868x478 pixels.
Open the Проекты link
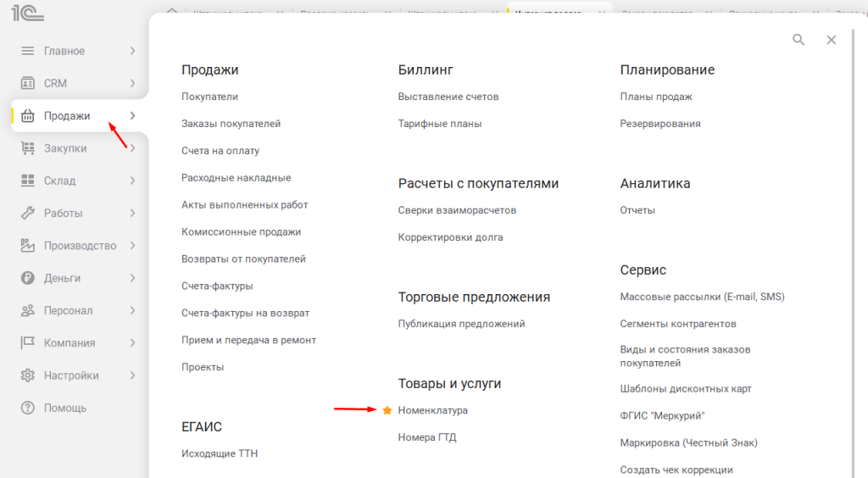[x=203, y=367]
